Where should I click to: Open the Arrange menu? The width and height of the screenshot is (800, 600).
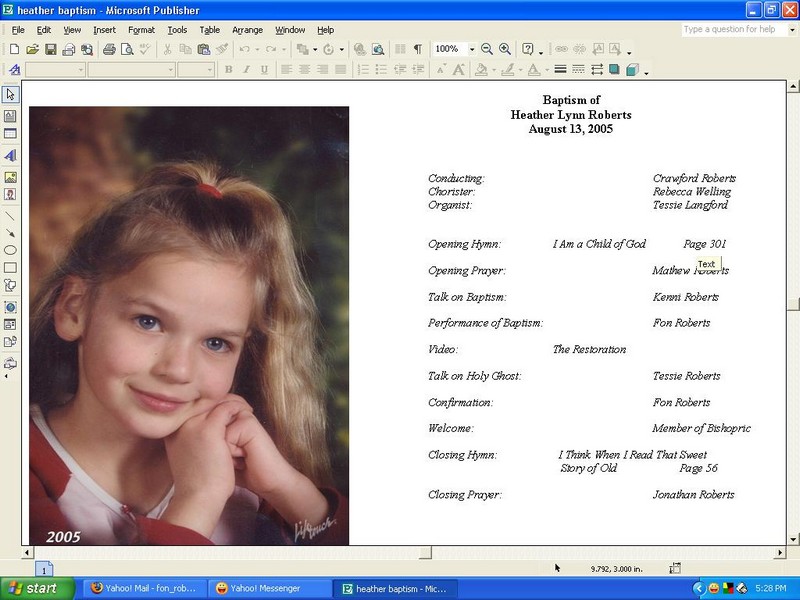tap(247, 30)
